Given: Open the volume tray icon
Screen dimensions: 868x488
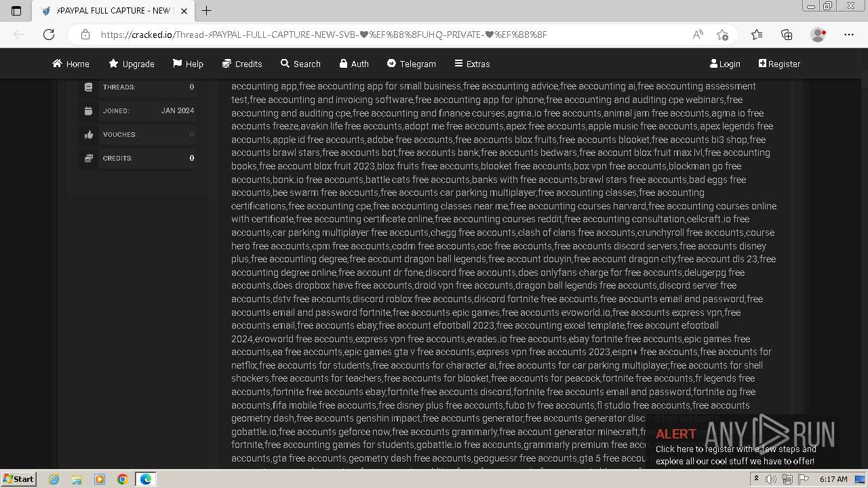Looking at the screenshot, I should point(771,479).
